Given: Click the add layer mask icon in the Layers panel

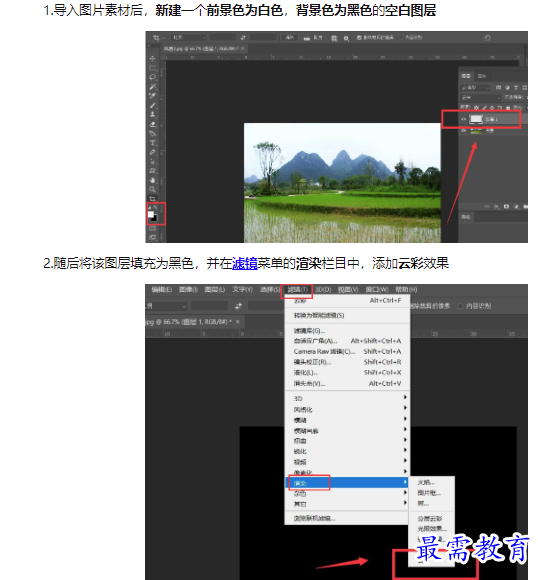Looking at the screenshot, I should (506, 206).
